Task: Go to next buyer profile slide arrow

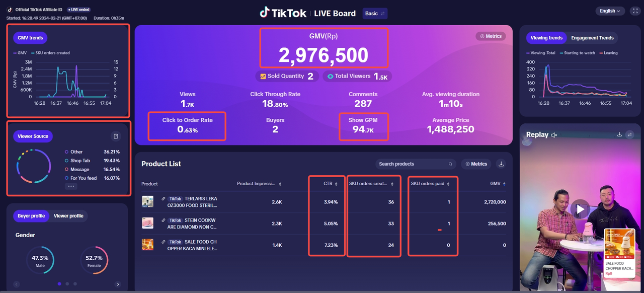Action: coord(118,284)
